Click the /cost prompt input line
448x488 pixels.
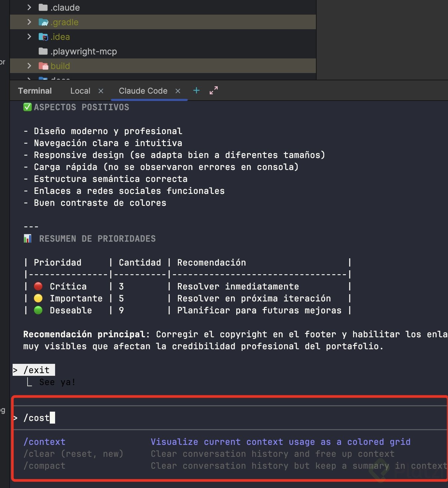coord(199,418)
